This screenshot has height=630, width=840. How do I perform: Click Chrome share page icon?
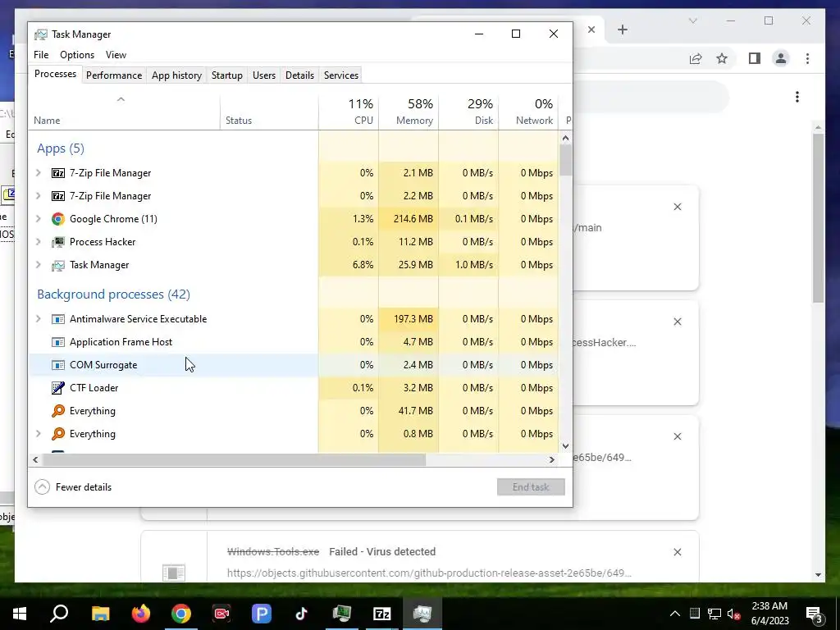point(696,58)
